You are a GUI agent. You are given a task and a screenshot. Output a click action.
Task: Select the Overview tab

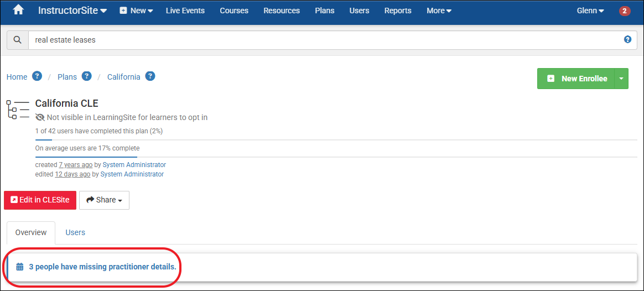click(x=31, y=232)
